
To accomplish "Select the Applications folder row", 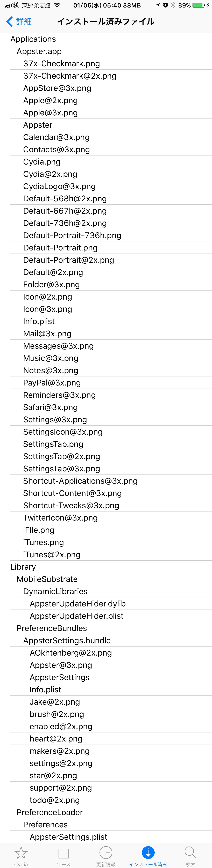I will 106,39.
